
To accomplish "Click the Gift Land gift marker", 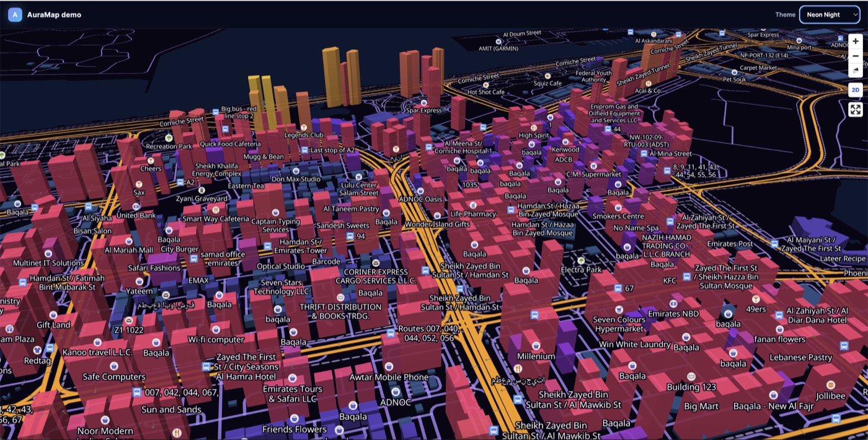I will pyautogui.click(x=53, y=315).
